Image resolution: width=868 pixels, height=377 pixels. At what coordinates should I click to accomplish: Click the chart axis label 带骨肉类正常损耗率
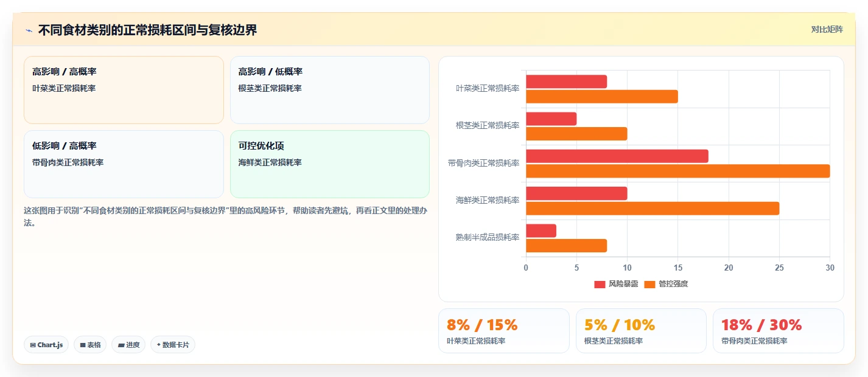point(484,163)
